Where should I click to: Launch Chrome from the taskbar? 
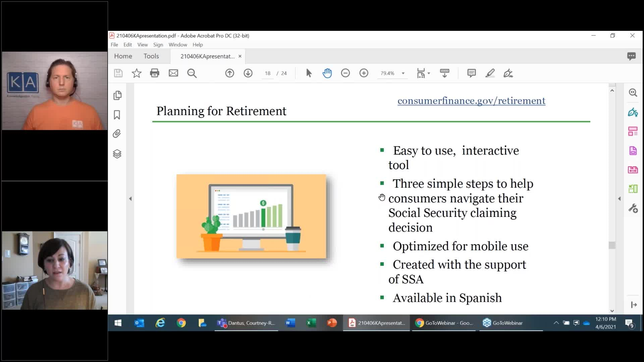point(181,323)
